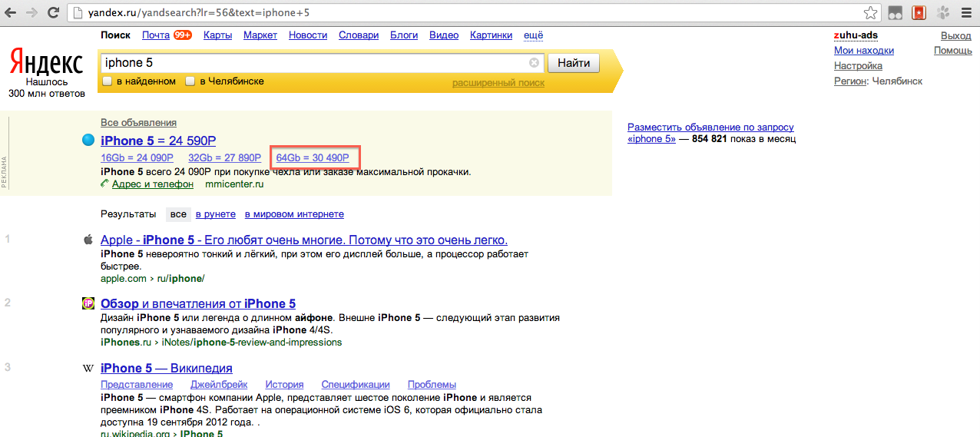
Task: Open the Chrome menu icon
Action: [x=965, y=13]
